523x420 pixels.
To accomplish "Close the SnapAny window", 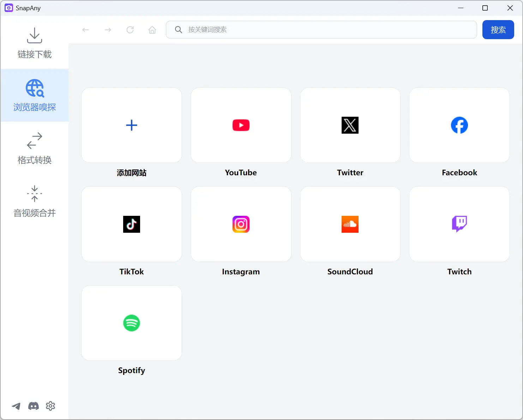I will tap(510, 8).
